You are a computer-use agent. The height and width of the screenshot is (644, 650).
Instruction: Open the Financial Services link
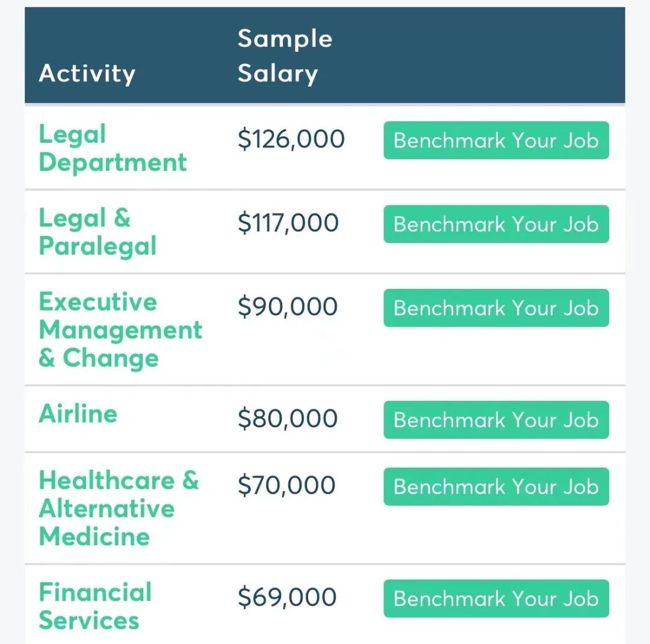tap(95, 606)
